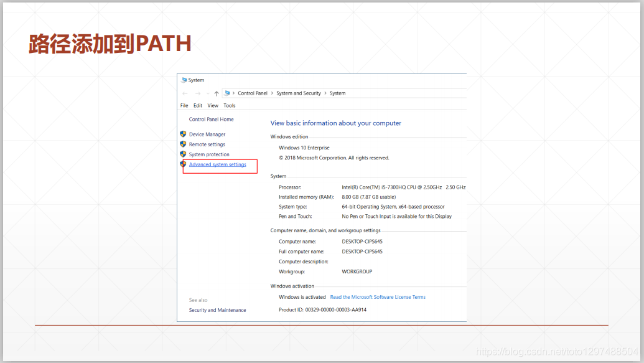Click the 'No Pen or Touch Input' value
The image size is (644, 363).
[x=397, y=217]
